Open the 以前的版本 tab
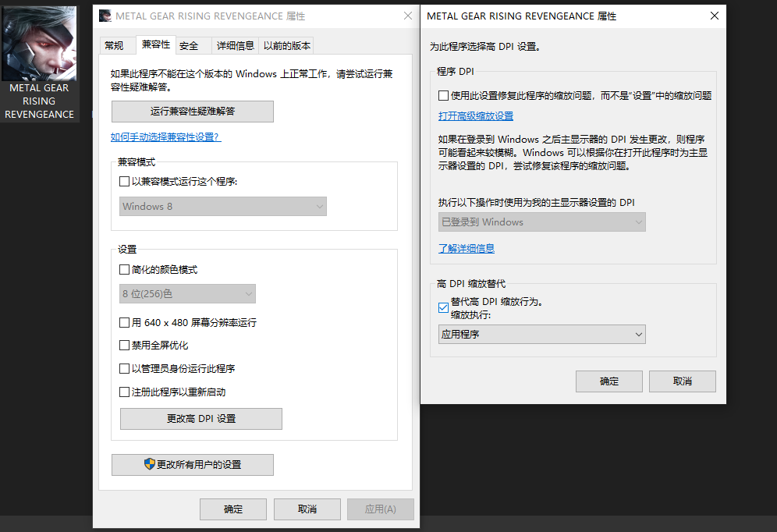Image resolution: width=777 pixels, height=532 pixels. [287, 45]
